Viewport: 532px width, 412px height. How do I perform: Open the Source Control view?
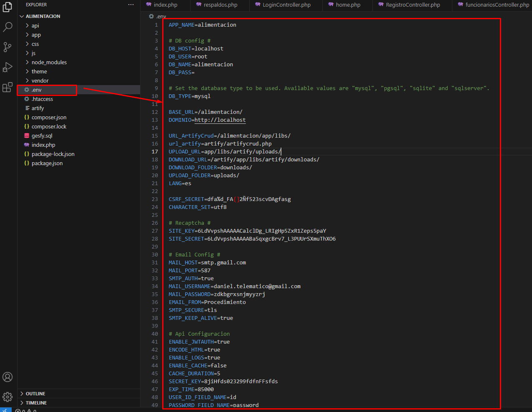(7, 47)
